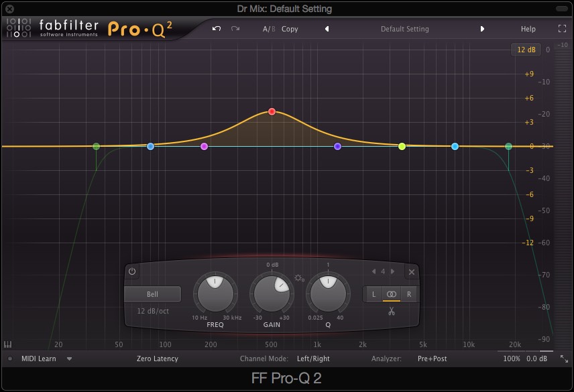Click the redo arrow icon
Viewport: 574px width, 392px height.
coord(235,29)
